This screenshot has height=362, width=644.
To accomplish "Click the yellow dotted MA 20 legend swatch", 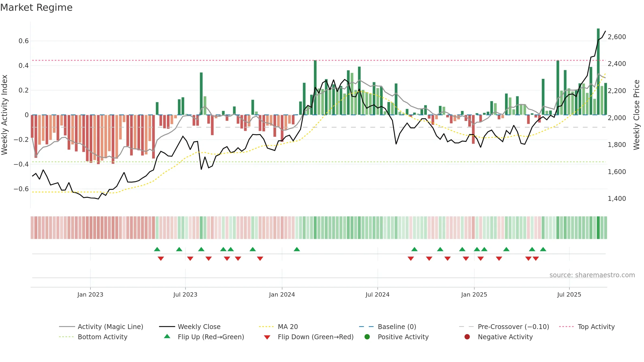I will point(266,327).
